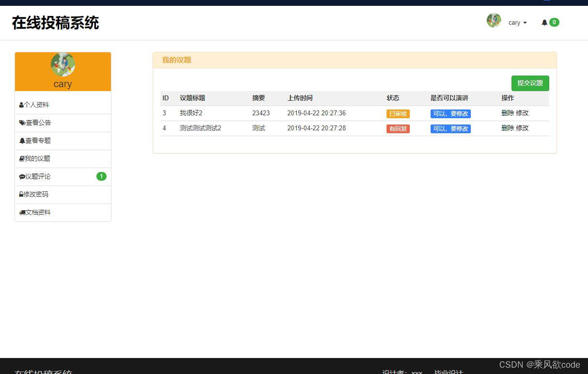Open 修改密码 in the sidebar
Screen dimensions: 588x374
coord(63,194)
